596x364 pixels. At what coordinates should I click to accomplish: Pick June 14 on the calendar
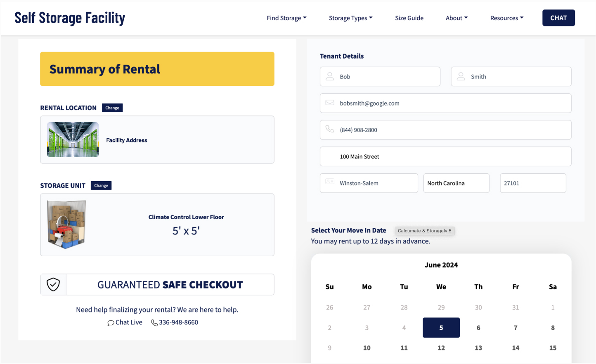point(516,348)
